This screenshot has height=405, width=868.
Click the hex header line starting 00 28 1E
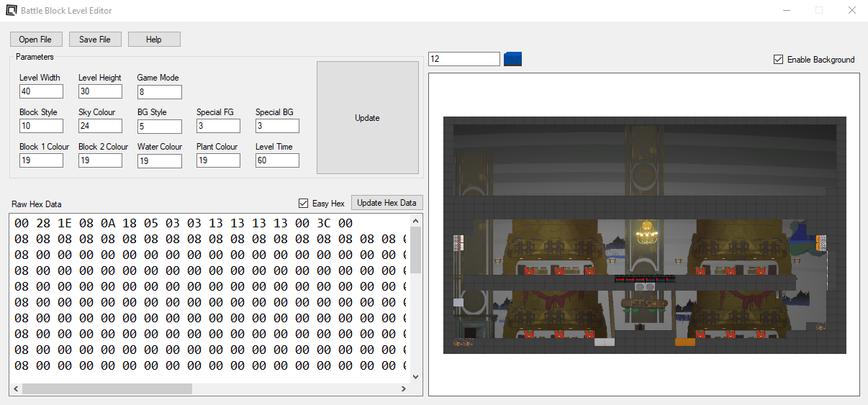click(184, 223)
